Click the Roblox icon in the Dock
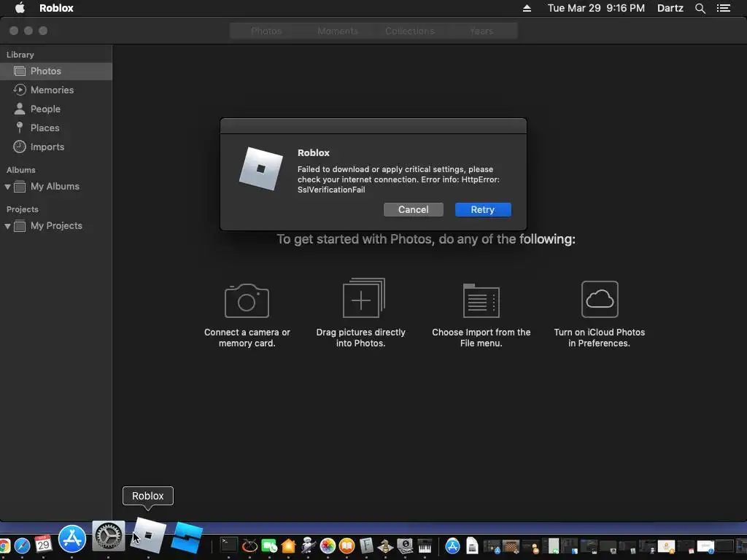The image size is (747, 560). pyautogui.click(x=149, y=534)
